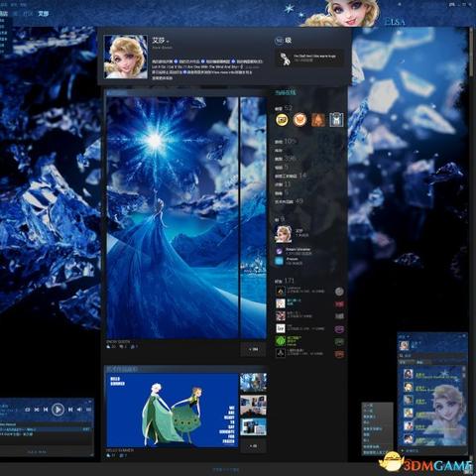Open the first friend avatar under 171
Image resolution: width=476 pixels, height=476 pixels.
[281, 291]
